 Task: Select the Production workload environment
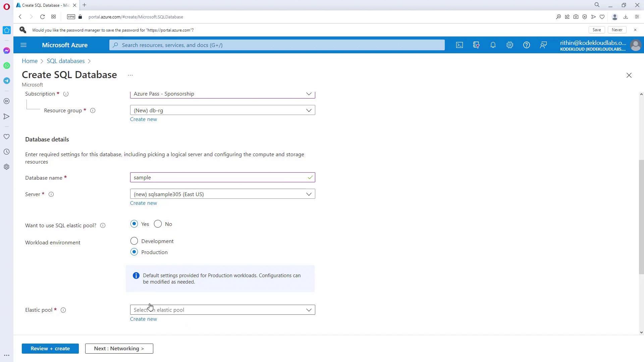134,252
